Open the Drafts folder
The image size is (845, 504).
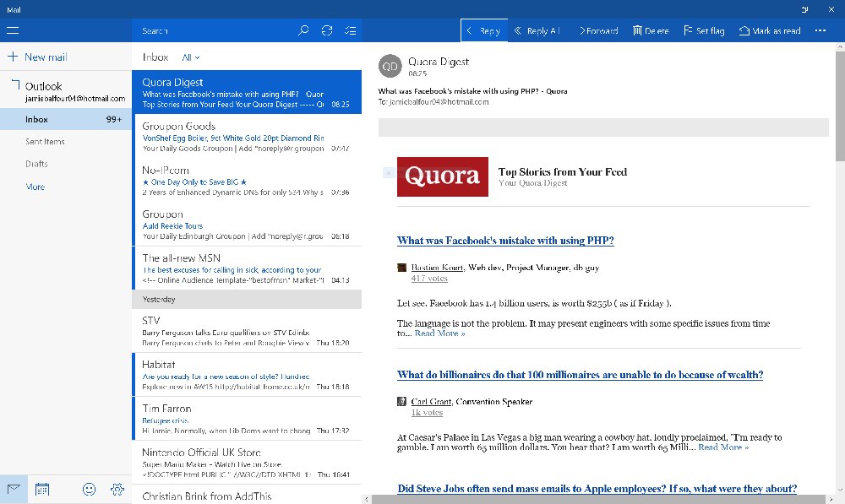pos(38,164)
